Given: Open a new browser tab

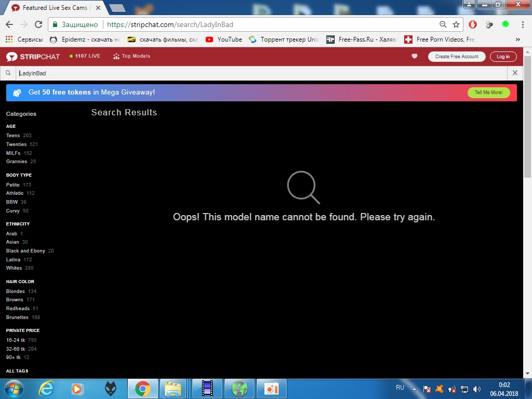Looking at the screenshot, I should coord(117,8).
